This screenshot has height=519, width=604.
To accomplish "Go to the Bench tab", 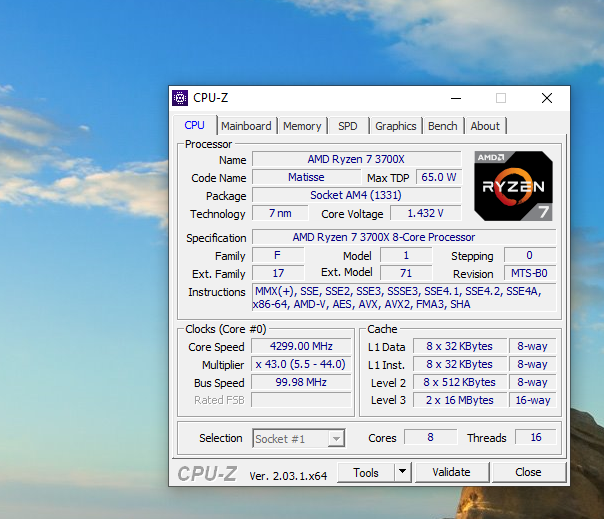I will point(443,126).
